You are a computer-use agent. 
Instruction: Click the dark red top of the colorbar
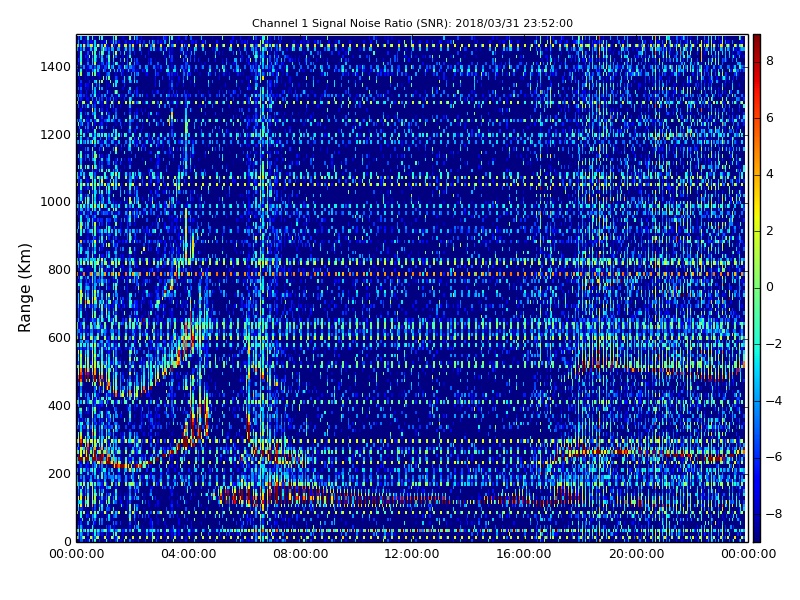pos(757,41)
